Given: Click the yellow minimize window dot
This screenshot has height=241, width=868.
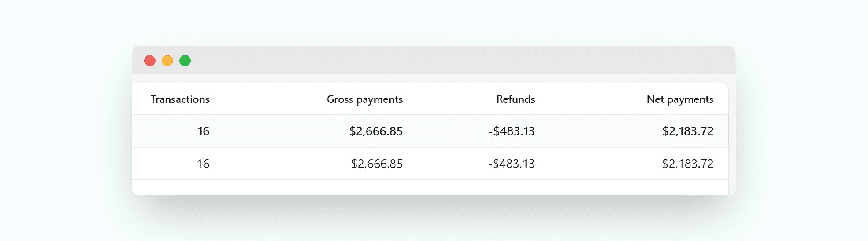Looking at the screenshot, I should tap(167, 61).
